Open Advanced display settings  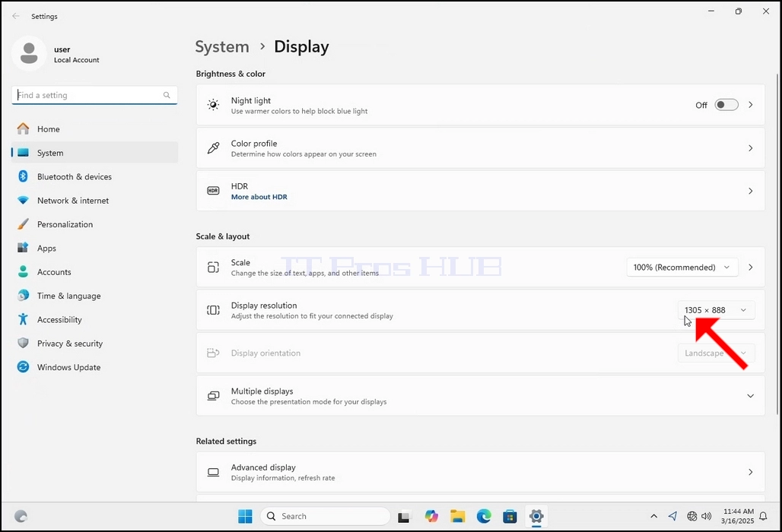pyautogui.click(x=480, y=472)
